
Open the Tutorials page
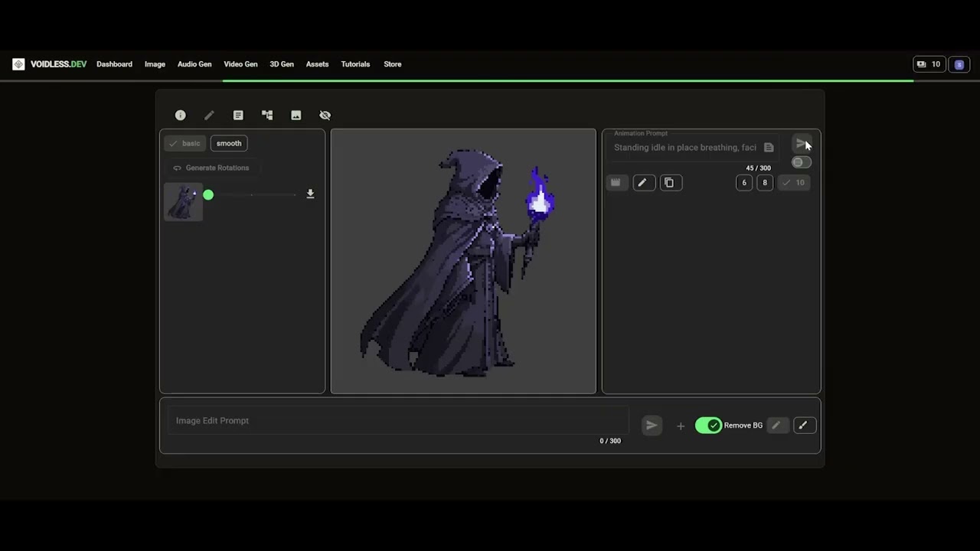[355, 64]
